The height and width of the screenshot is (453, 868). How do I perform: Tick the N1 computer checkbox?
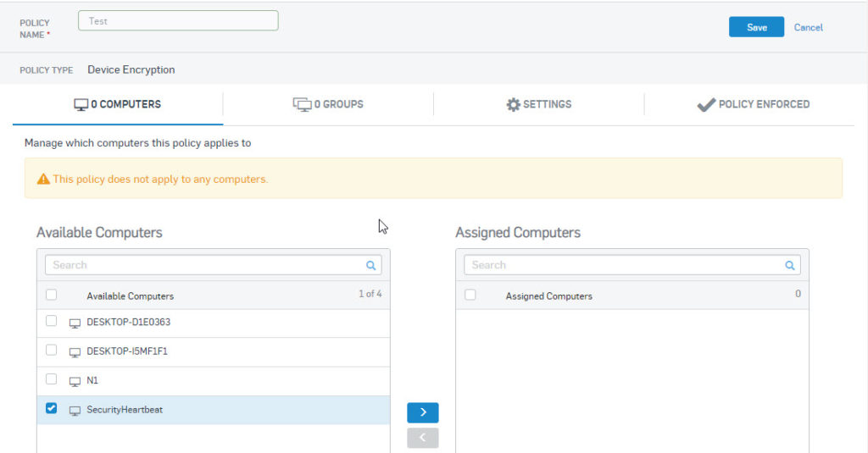coord(52,378)
